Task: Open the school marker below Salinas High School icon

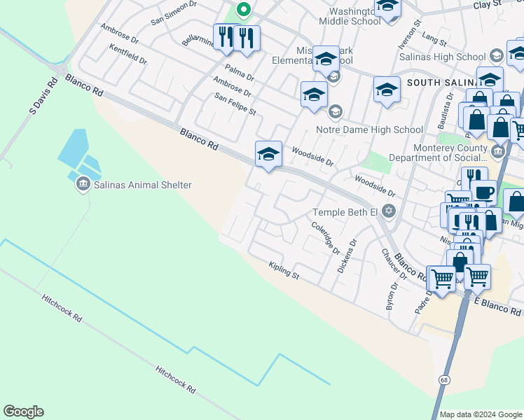Action: point(490,80)
